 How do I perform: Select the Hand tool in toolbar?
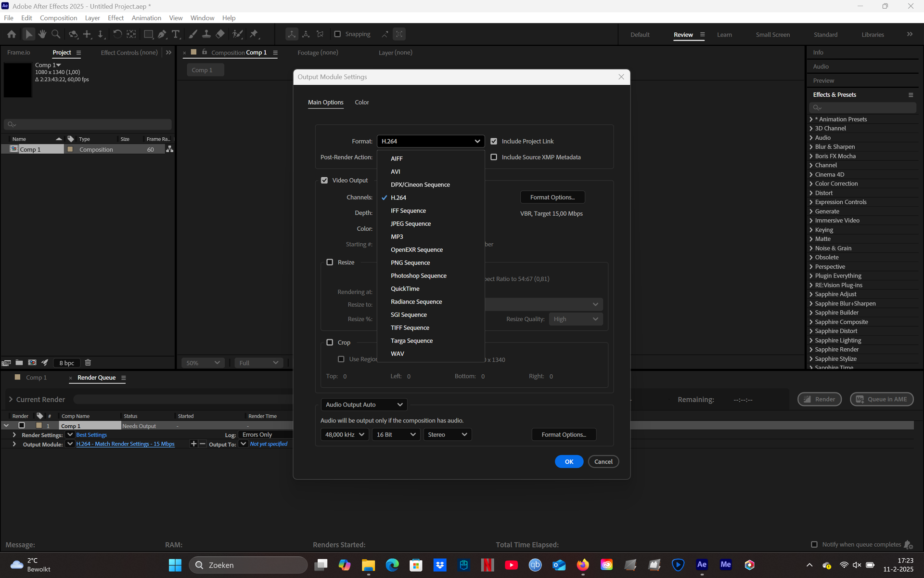42,34
